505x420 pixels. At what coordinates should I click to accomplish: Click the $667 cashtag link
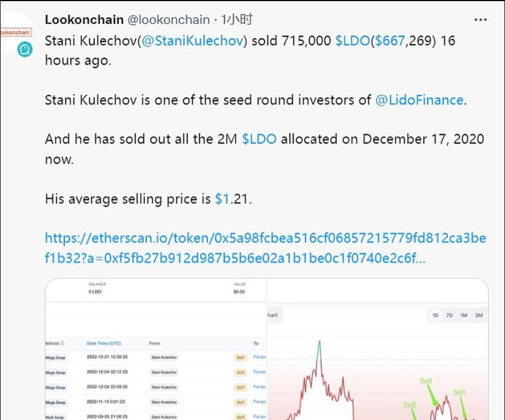pyautogui.click(x=390, y=41)
